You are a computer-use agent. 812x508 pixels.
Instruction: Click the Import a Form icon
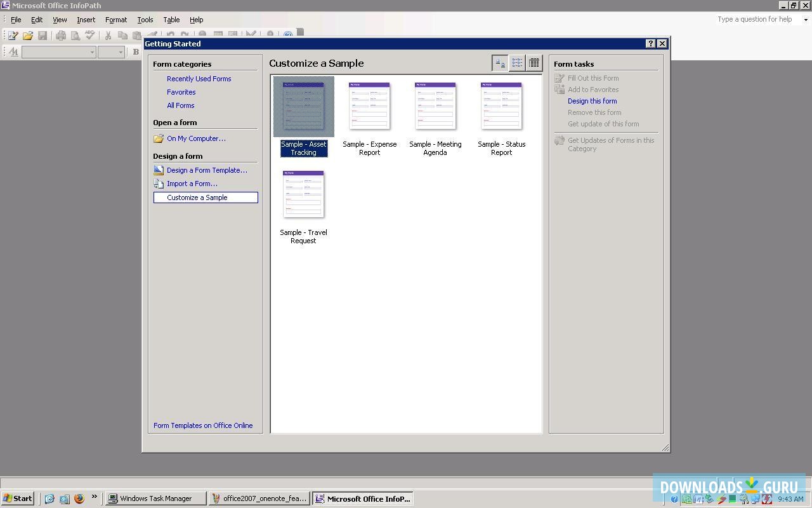coord(159,184)
